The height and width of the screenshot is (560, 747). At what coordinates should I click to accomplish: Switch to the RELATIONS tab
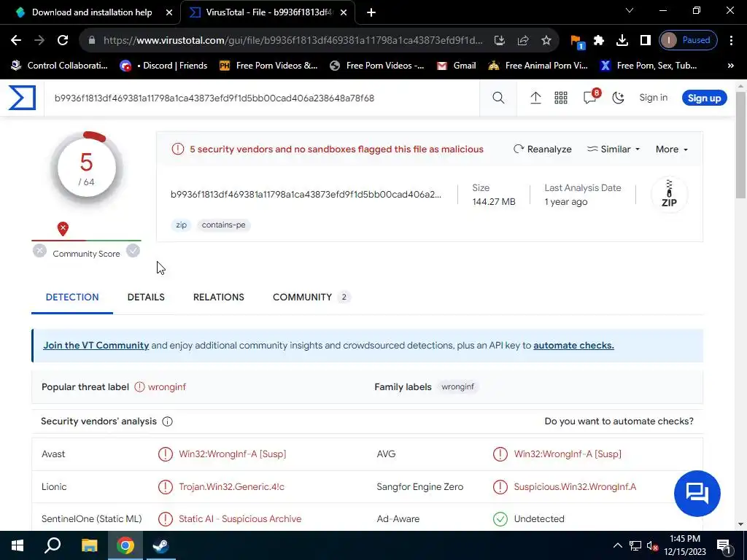pos(218,297)
